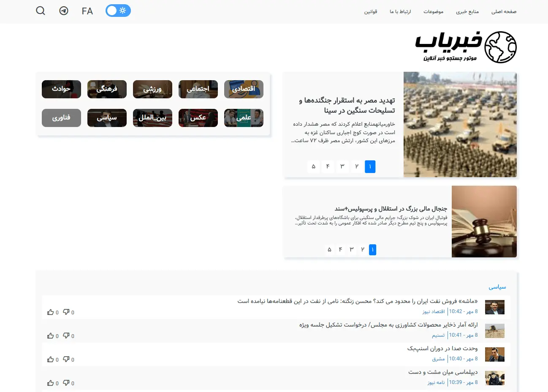Image resolution: width=548 pixels, height=392 pixels.
Task: Dislike the دیپلماسی میان مشت و دست article
Action: (66, 383)
